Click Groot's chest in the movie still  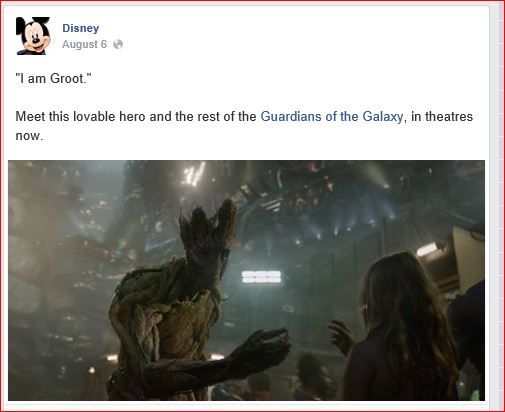tap(187, 320)
